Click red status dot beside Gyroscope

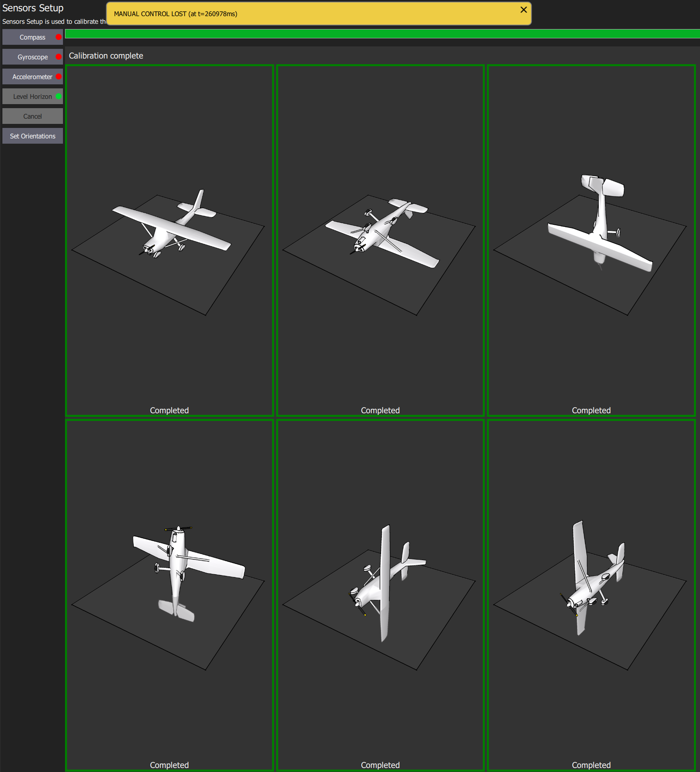59,57
